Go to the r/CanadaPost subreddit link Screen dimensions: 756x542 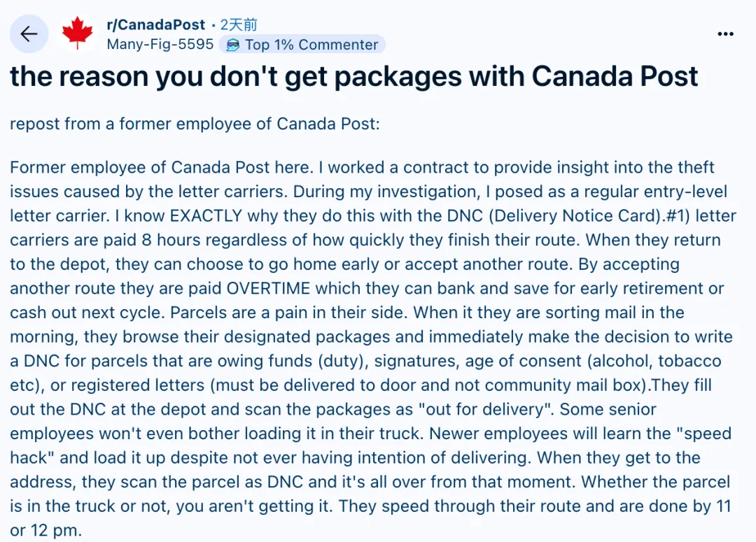(156, 25)
